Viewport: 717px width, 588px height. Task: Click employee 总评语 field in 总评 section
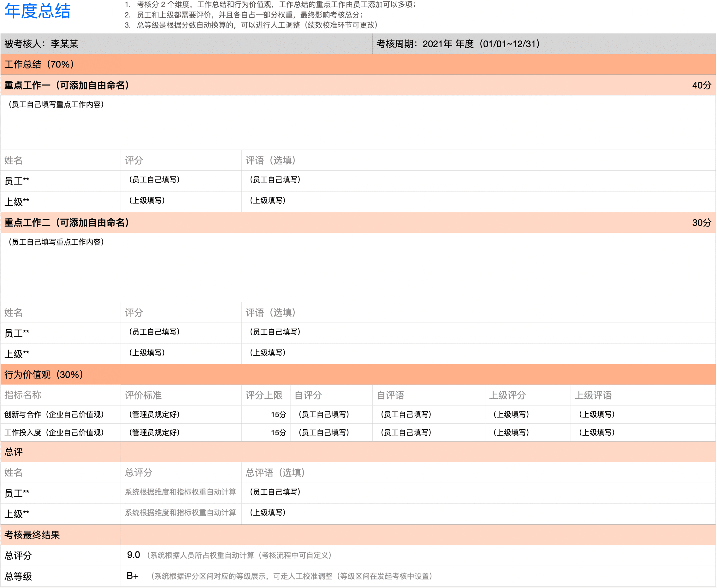pyautogui.click(x=479, y=493)
